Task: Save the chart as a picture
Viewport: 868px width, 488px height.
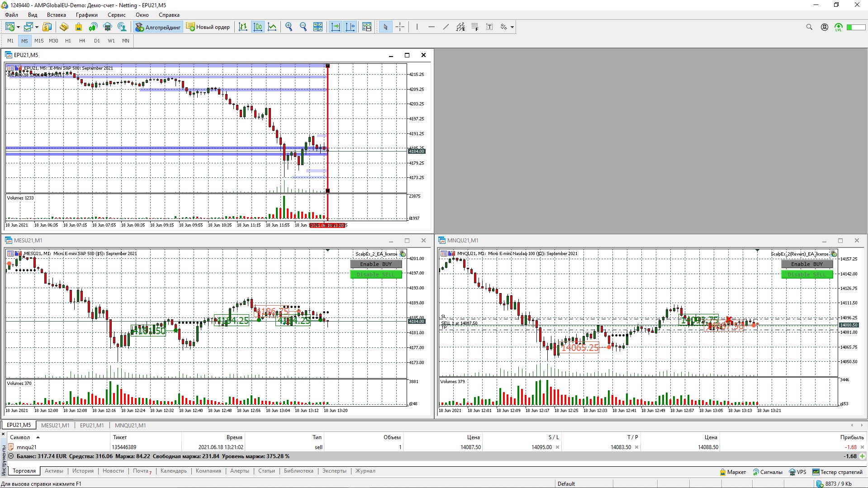Action: coord(367,27)
